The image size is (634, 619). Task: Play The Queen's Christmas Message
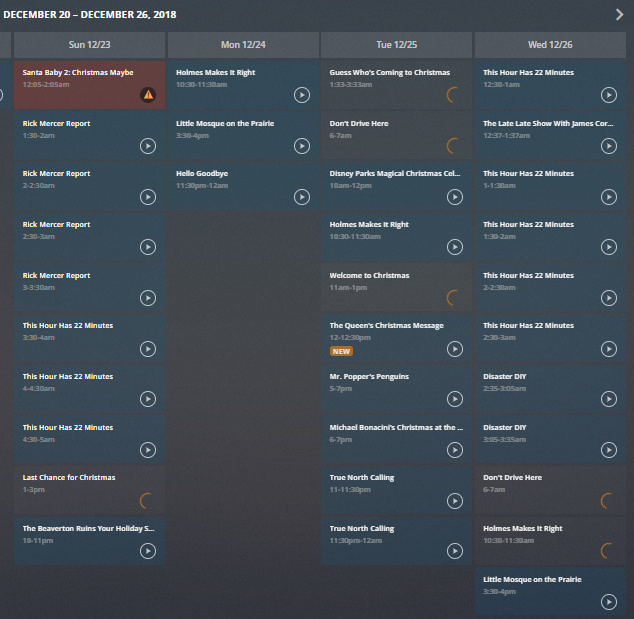tap(455, 349)
